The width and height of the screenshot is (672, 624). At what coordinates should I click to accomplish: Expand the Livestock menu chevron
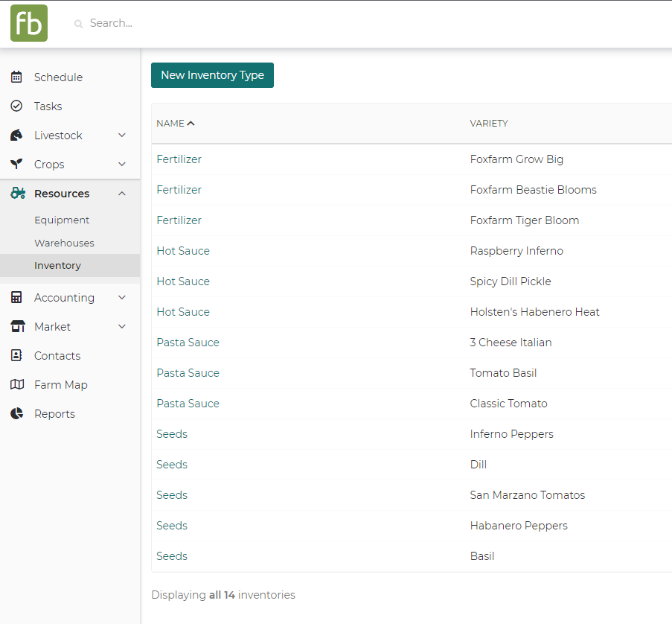coord(122,135)
